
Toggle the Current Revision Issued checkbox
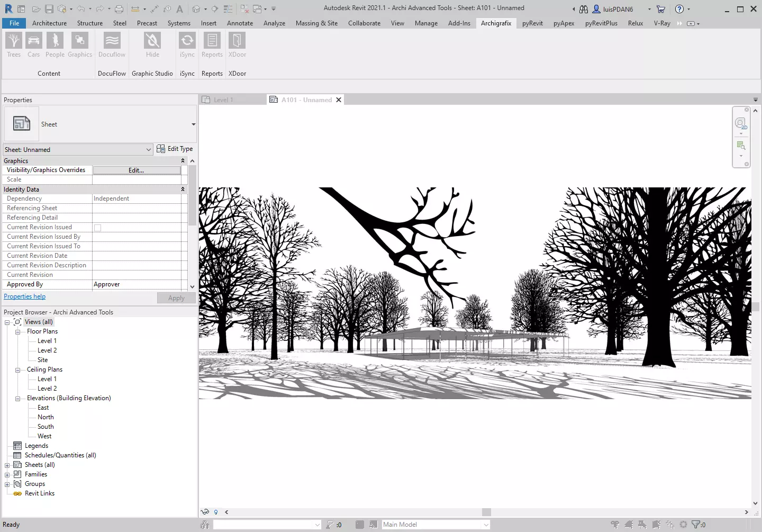[x=97, y=227]
